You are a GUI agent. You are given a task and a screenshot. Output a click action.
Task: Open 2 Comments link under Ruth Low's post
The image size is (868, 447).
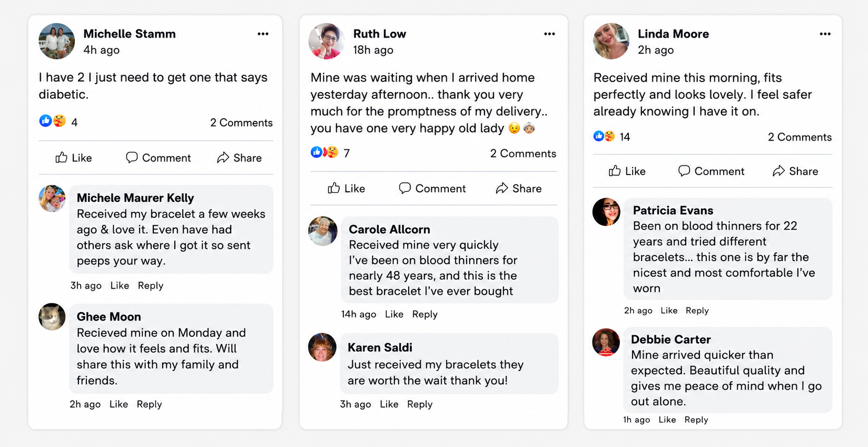tap(523, 154)
